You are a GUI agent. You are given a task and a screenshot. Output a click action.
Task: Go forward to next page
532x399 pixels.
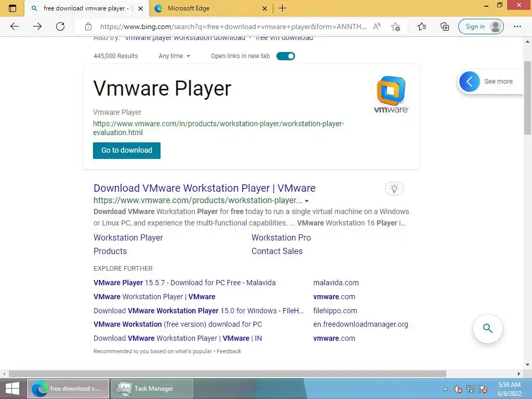coord(37,26)
